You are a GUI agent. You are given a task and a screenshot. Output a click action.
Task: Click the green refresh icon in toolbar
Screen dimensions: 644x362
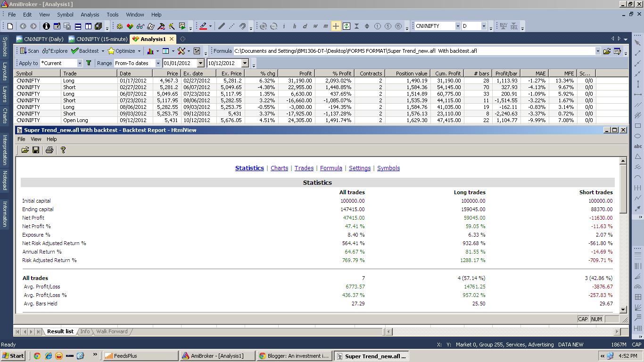tap(347, 26)
